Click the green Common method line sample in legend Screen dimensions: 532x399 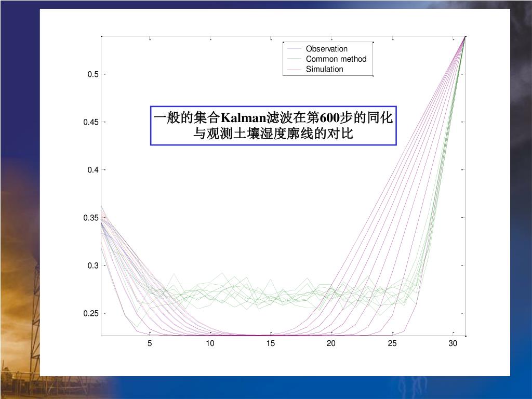(x=294, y=59)
